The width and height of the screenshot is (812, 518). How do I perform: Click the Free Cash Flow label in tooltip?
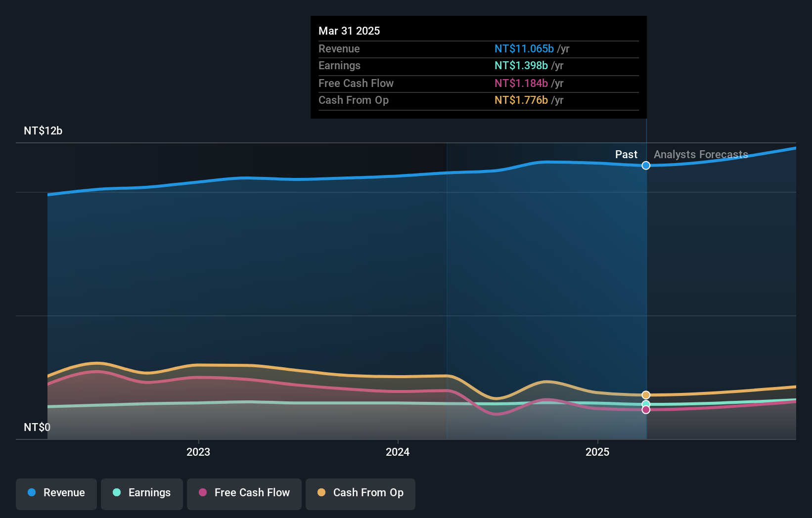click(x=356, y=83)
